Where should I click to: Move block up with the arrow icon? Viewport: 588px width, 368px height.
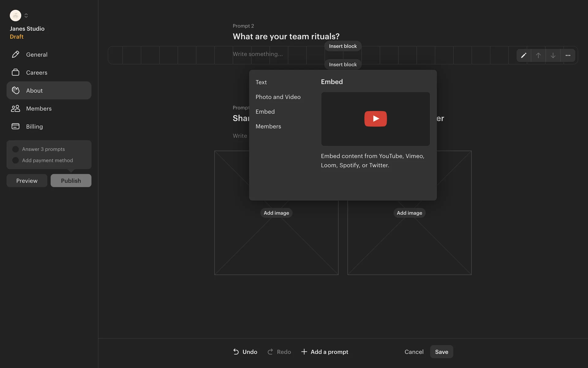[538, 55]
